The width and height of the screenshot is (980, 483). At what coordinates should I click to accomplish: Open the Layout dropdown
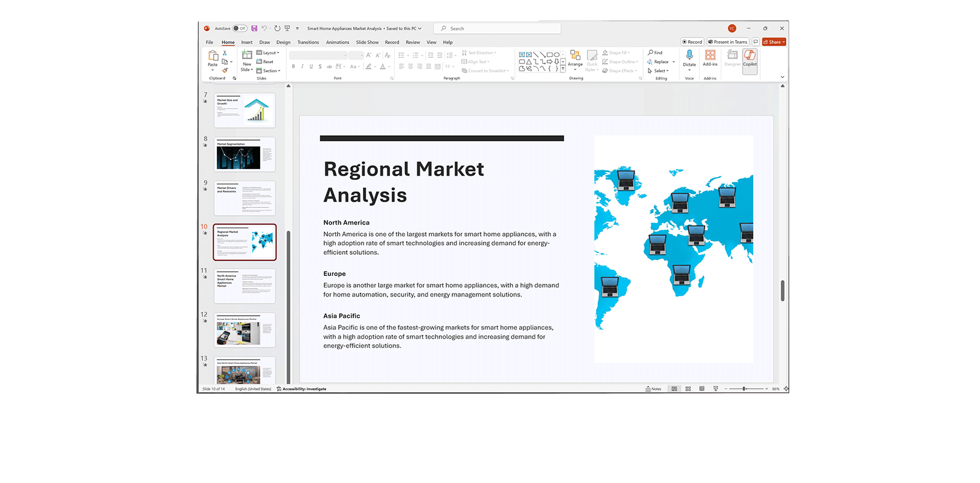268,53
